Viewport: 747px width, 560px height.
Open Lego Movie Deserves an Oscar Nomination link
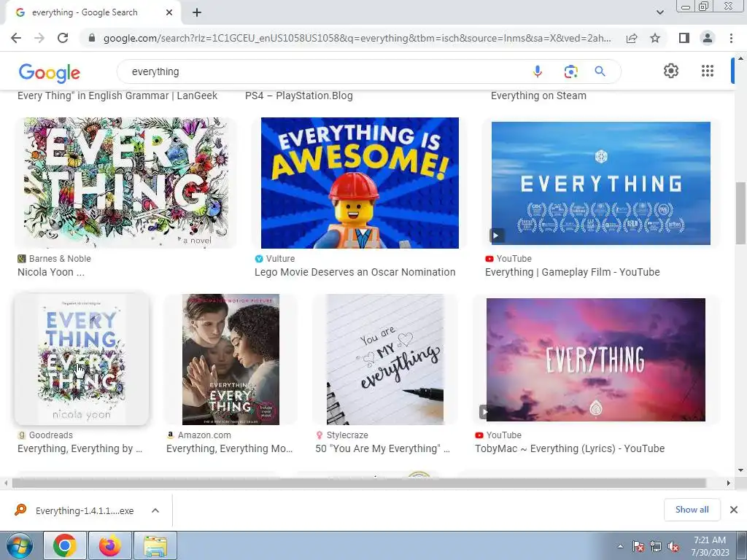point(355,272)
